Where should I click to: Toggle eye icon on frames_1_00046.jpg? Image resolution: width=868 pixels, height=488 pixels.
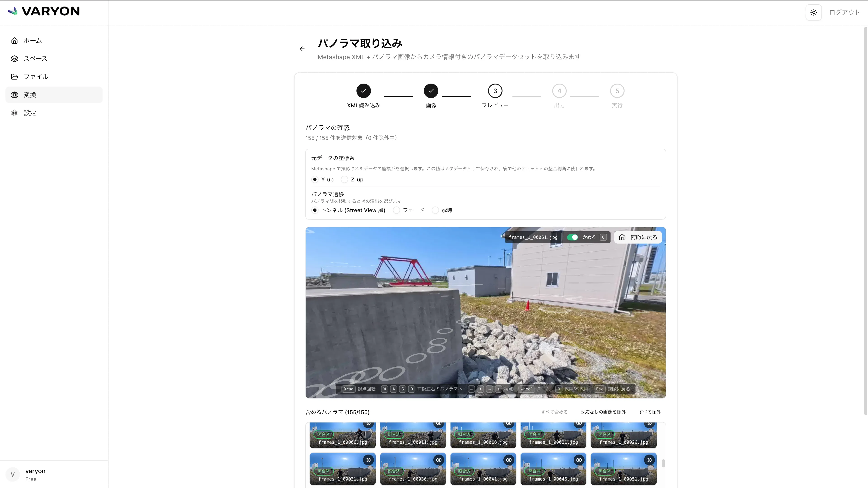(579, 460)
